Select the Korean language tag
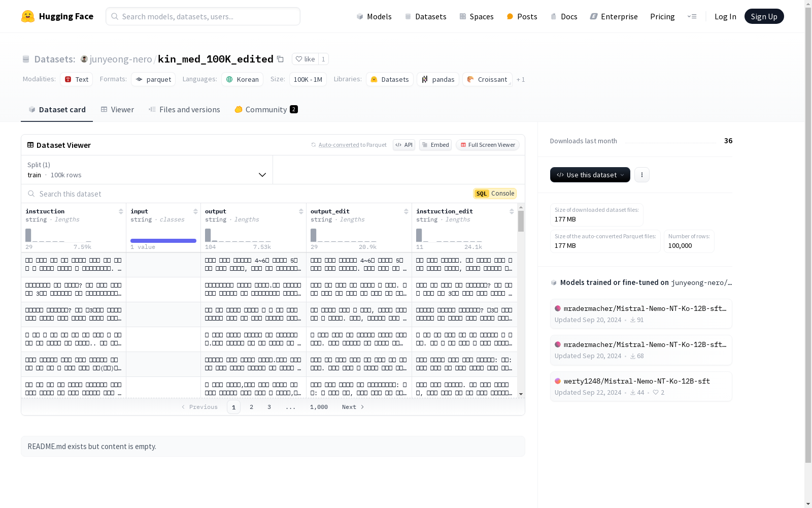 click(x=243, y=79)
